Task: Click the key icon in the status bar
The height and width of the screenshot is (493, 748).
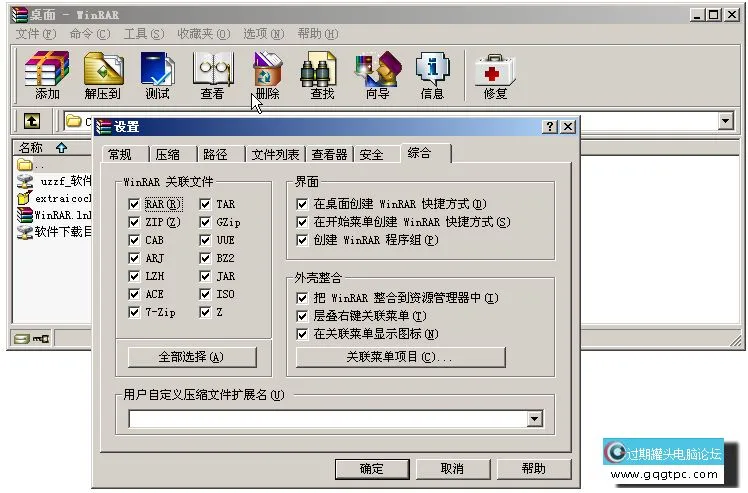Action: [41, 338]
